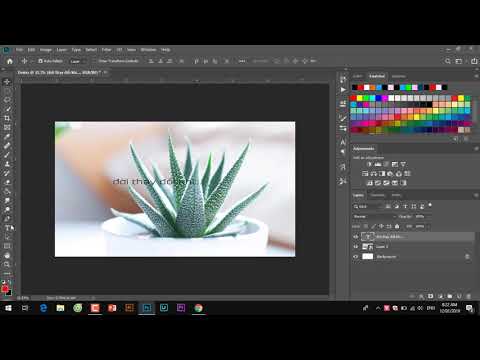Open the Windows Start menu
This screenshot has width=480, height=360.
pos(8,308)
